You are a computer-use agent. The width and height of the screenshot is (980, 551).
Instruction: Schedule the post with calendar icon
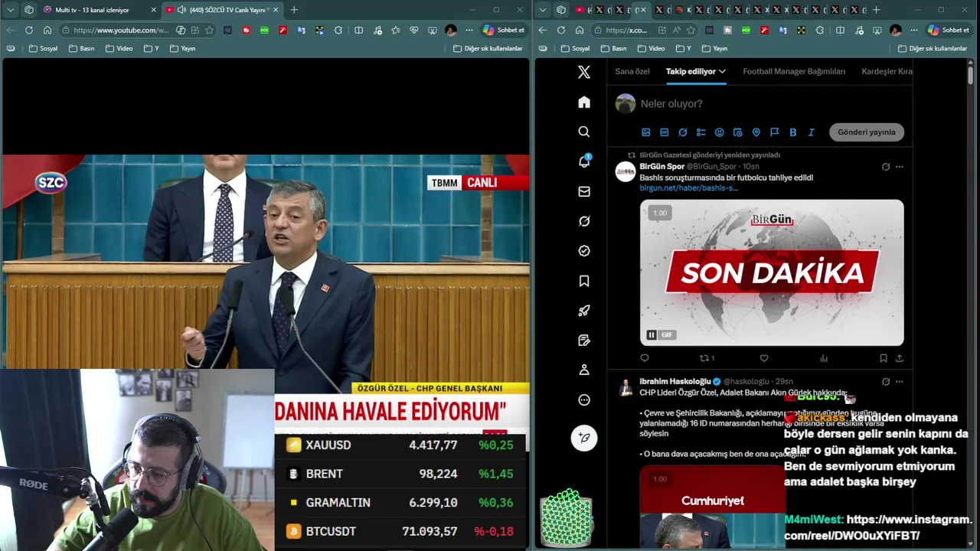(x=737, y=132)
